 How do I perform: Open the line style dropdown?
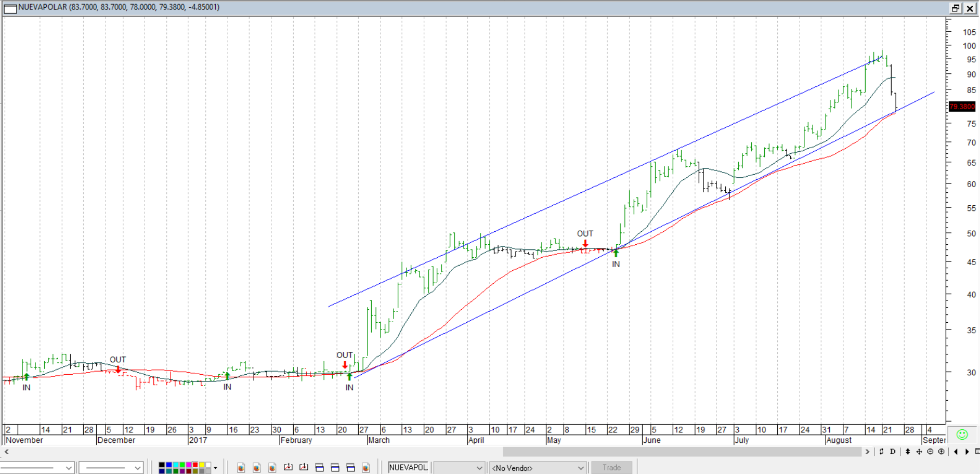click(38, 468)
